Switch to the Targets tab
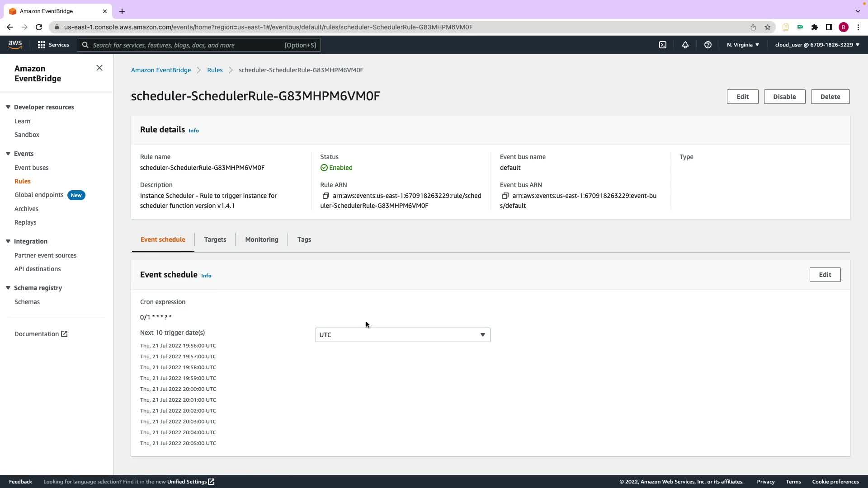868x488 pixels. [215, 239]
